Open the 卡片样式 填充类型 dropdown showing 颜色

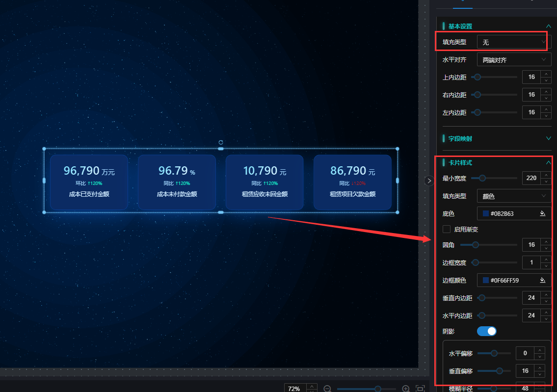(514, 196)
